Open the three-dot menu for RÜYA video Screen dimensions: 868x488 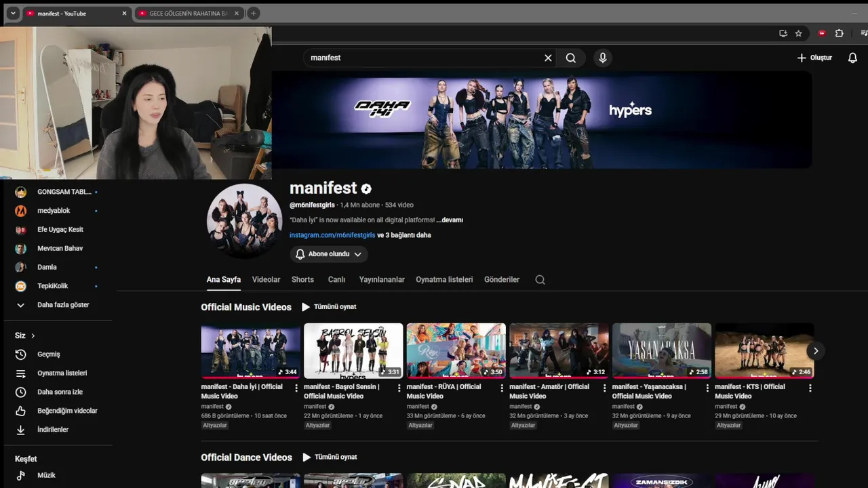click(x=502, y=388)
